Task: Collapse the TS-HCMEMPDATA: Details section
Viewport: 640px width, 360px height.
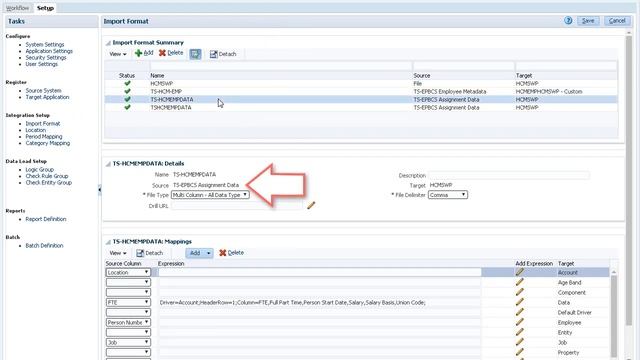Action: point(108,164)
